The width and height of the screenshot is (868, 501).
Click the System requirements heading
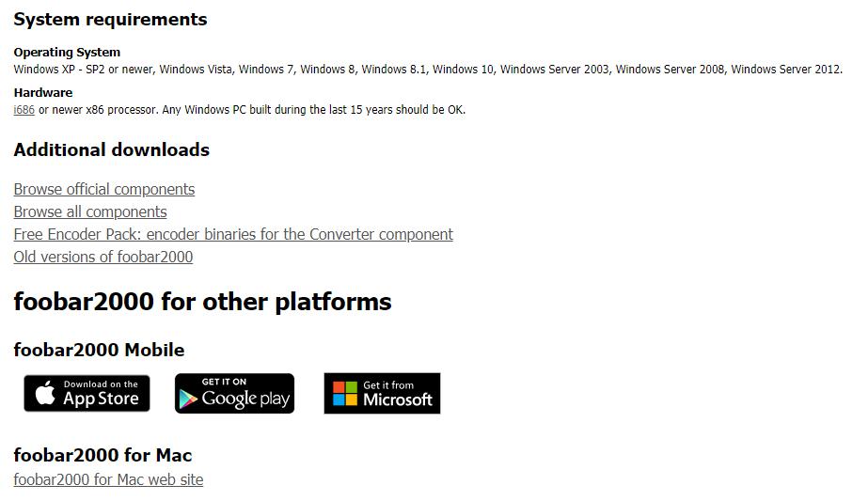click(x=110, y=20)
